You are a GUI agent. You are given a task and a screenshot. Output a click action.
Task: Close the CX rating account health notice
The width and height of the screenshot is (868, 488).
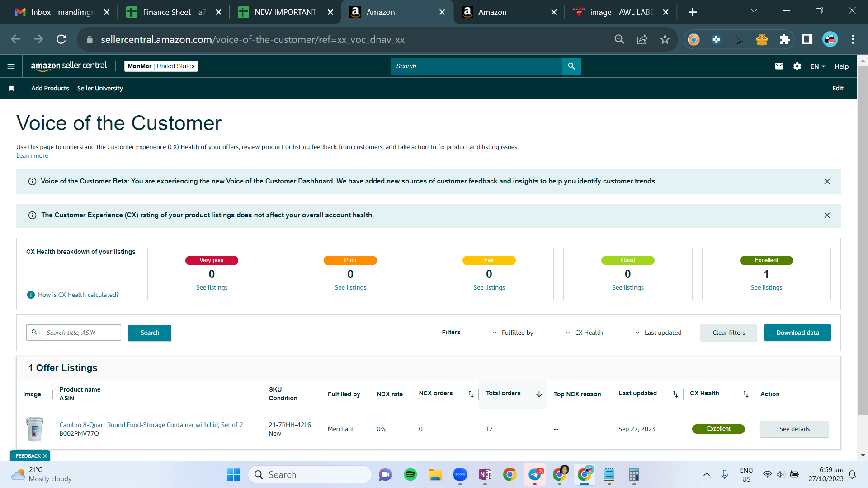pos(827,216)
